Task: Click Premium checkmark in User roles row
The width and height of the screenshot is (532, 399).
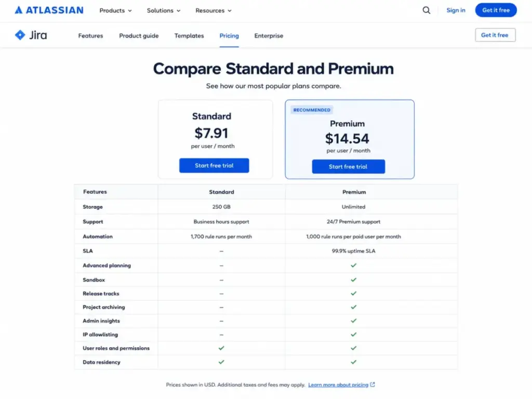Action: point(353,348)
